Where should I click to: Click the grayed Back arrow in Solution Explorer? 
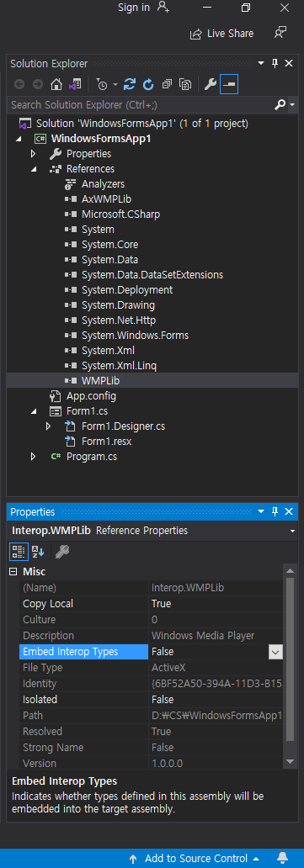coord(19,84)
